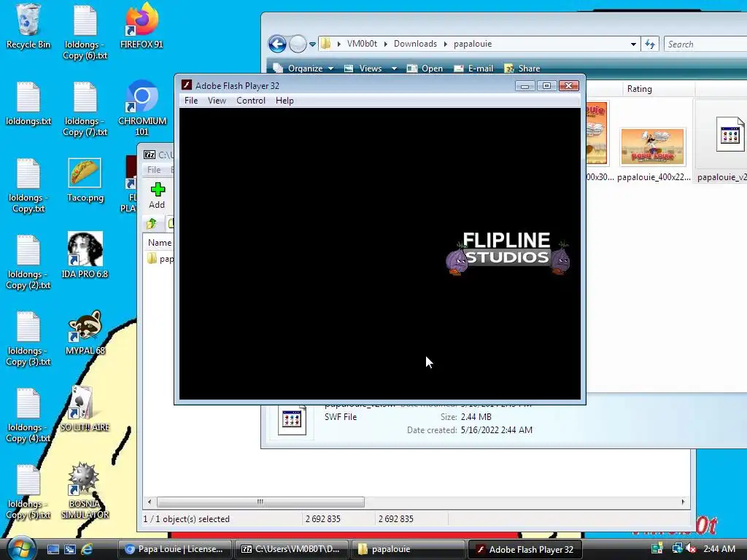The height and width of the screenshot is (560, 747).
Task: Expand Explorer Views dropdown arrow
Action: point(394,69)
